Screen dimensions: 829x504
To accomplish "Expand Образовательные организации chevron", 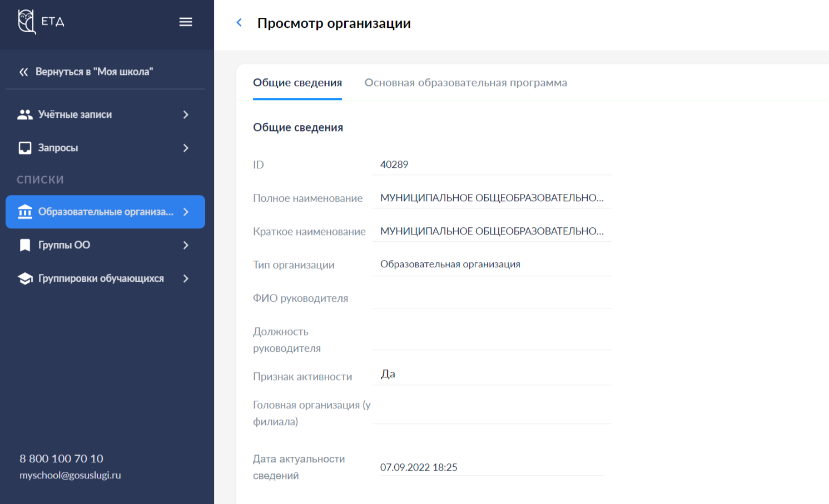I will point(186,212).
